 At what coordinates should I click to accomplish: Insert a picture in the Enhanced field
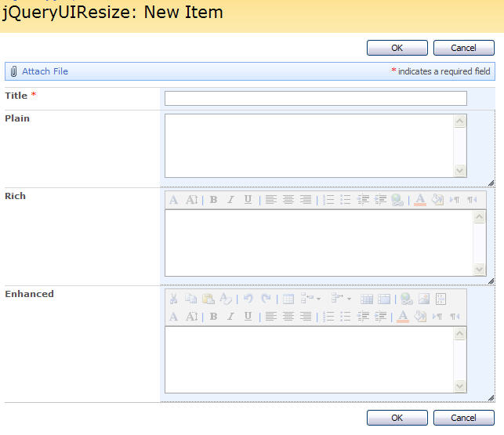pyautogui.click(x=423, y=299)
